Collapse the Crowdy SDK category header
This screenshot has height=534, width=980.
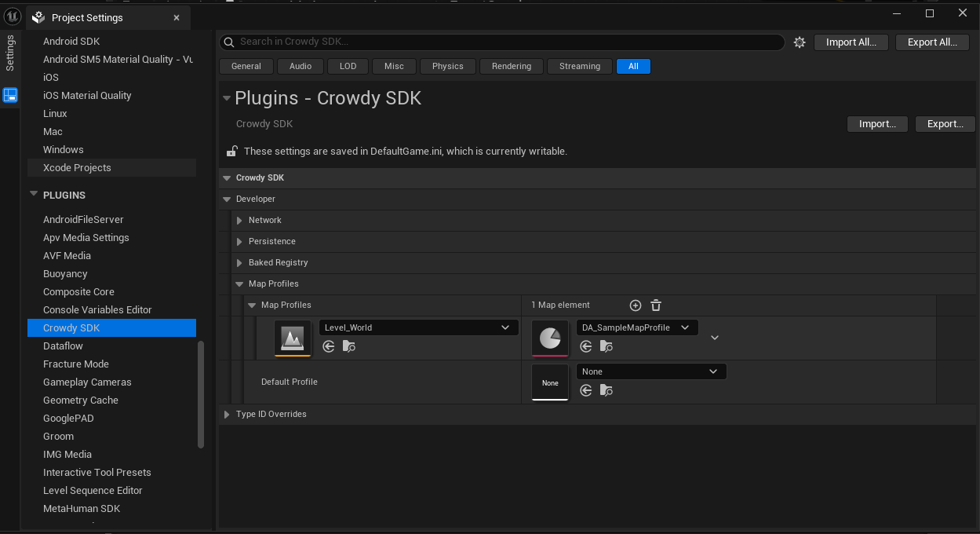[x=227, y=178]
